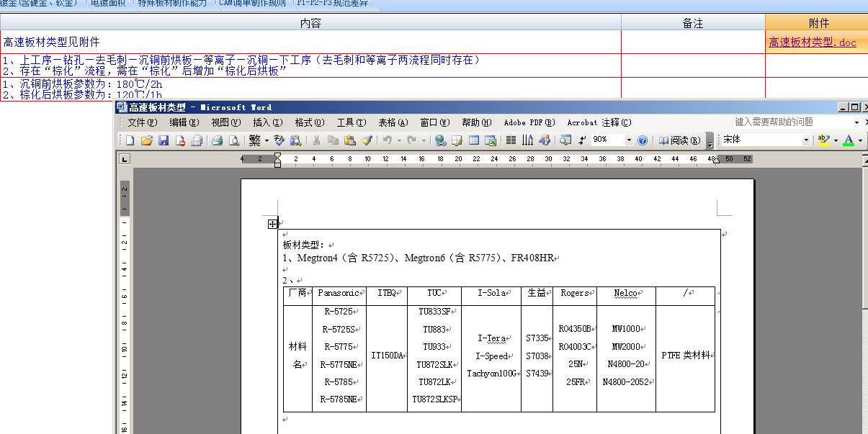Select the 电镀面积 tab in background page

click(108, 4)
